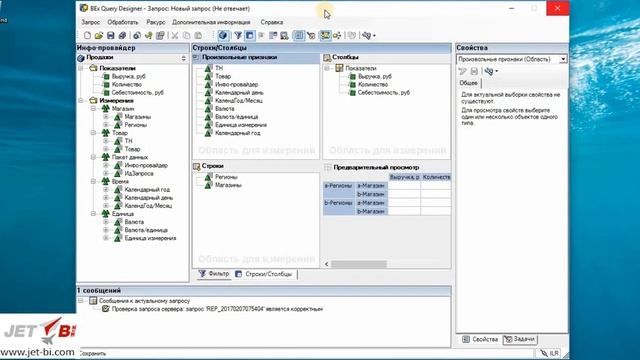Click the save icon in the Properties panel toolbar
Image resolution: width=640 pixels, height=360 pixels.
pyautogui.click(x=474, y=71)
